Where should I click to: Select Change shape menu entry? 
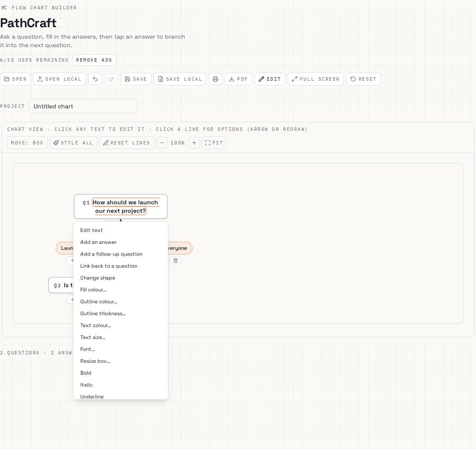pyautogui.click(x=121, y=278)
